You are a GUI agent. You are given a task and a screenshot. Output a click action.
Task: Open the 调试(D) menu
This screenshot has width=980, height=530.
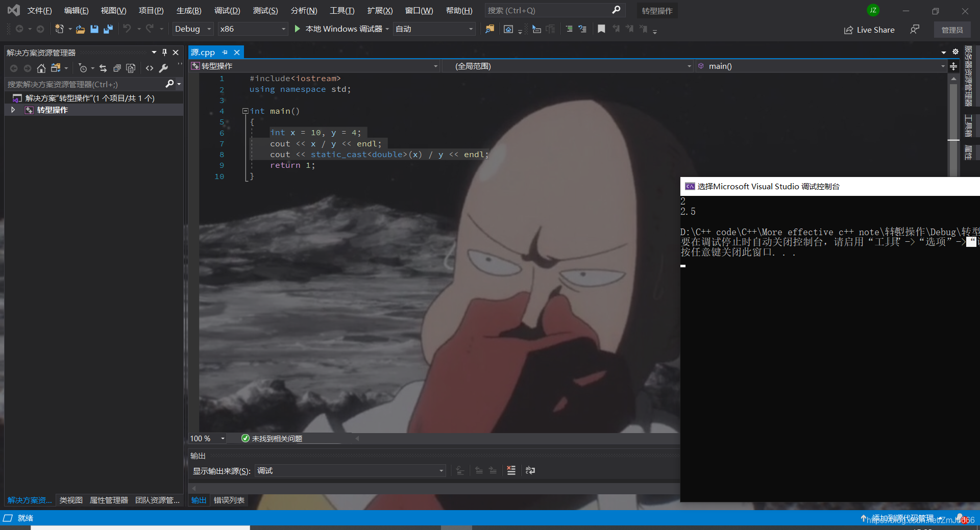[227, 11]
